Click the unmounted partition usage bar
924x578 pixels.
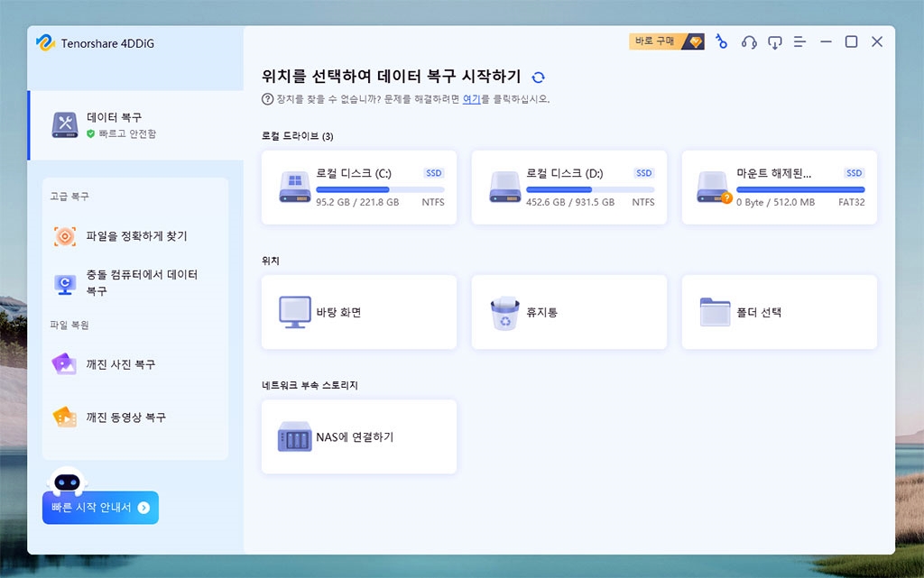[x=800, y=189]
